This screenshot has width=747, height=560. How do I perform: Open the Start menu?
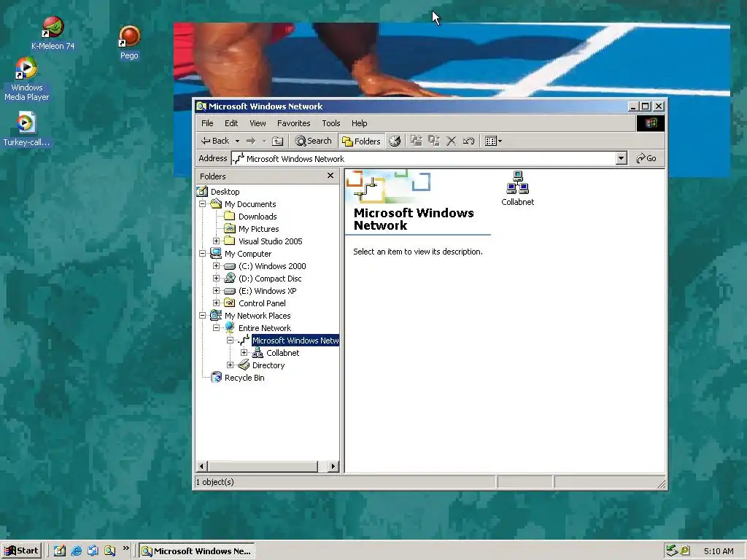(21, 551)
